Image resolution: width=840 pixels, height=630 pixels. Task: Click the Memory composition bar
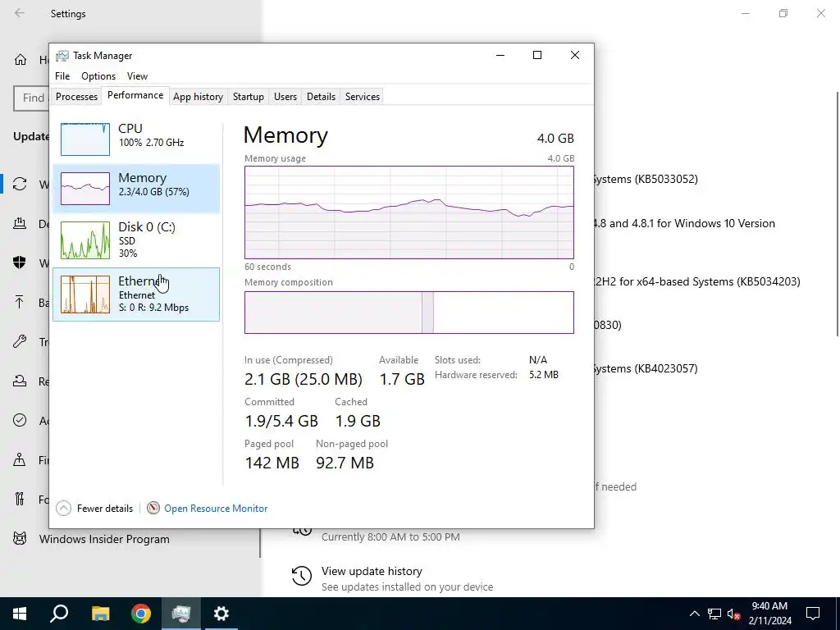[409, 313]
